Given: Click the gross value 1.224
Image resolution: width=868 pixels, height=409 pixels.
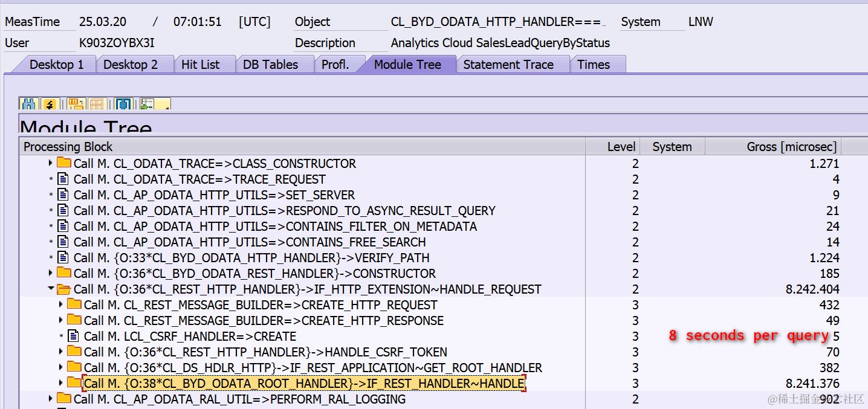Looking at the screenshot, I should tap(824, 258).
